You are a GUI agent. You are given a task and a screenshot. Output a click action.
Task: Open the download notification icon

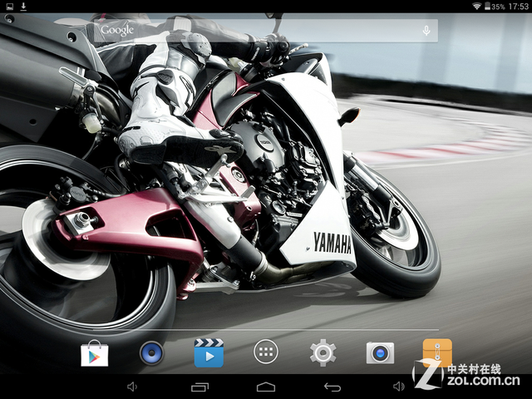tap(23, 7)
